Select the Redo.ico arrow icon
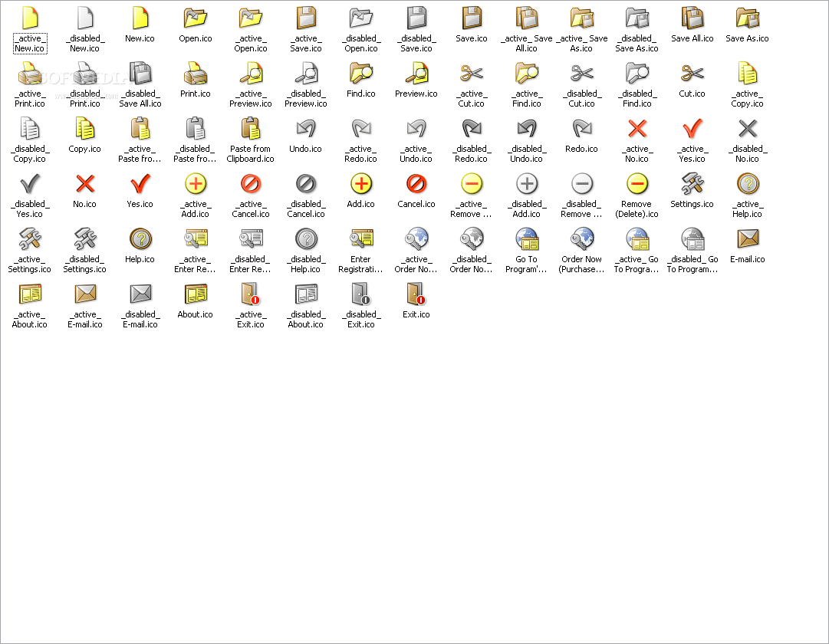Viewport: 829px width, 644px height. click(581, 129)
